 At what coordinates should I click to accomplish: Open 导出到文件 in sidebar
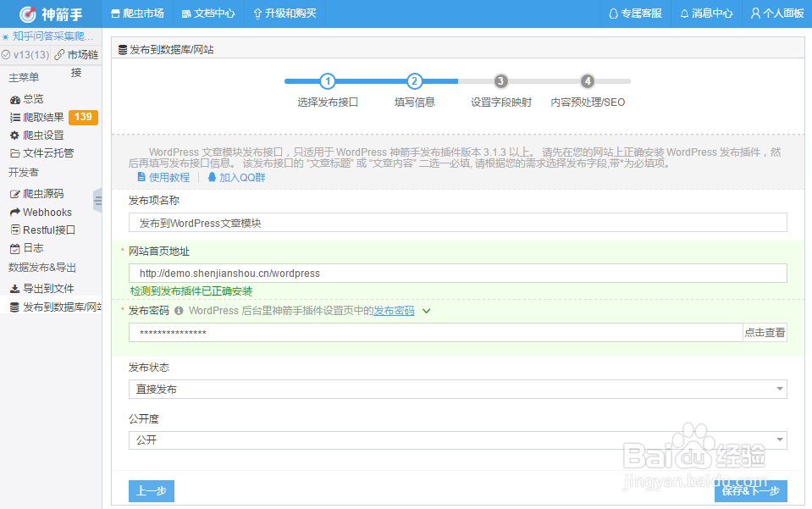click(42, 289)
